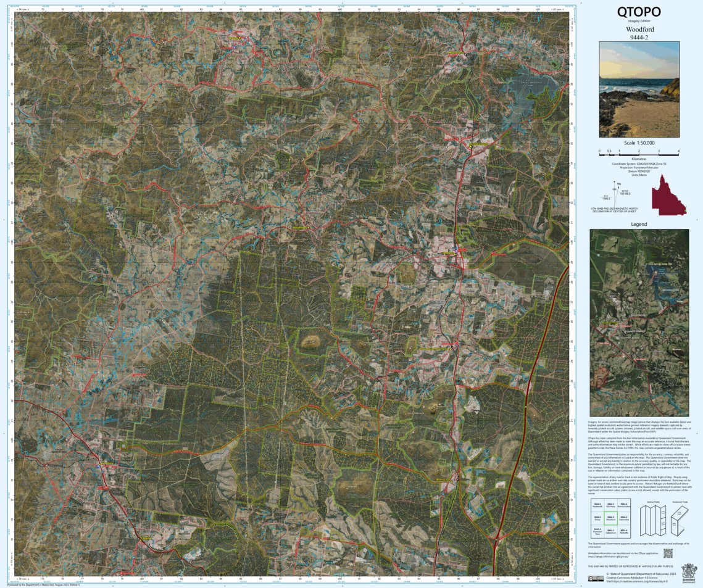This screenshot has width=703, height=588.
Task: Click the magnetic north declination diagram
Action: 615,194
